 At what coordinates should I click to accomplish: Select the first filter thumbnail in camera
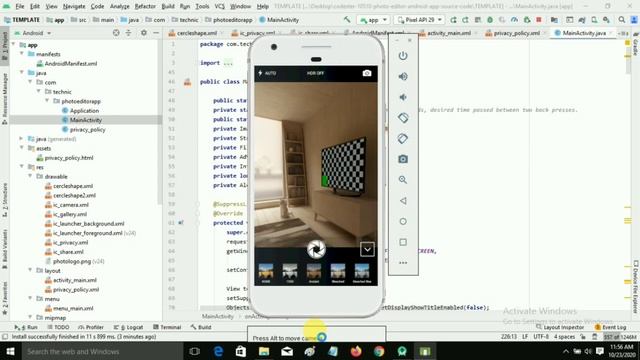coord(266,272)
